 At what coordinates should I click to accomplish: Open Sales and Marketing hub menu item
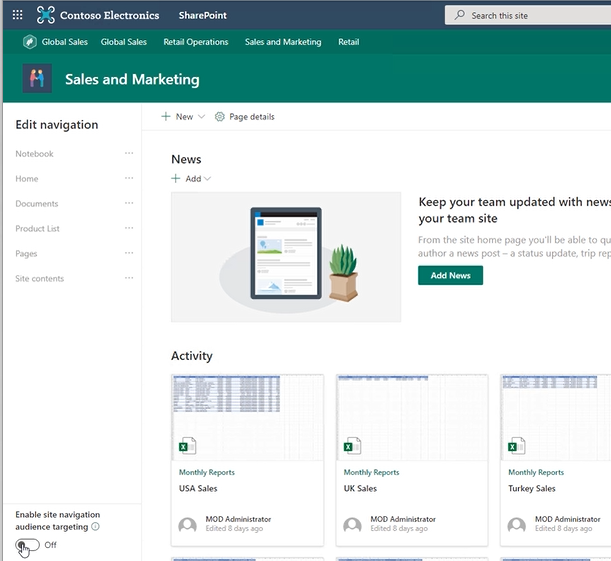tap(283, 42)
